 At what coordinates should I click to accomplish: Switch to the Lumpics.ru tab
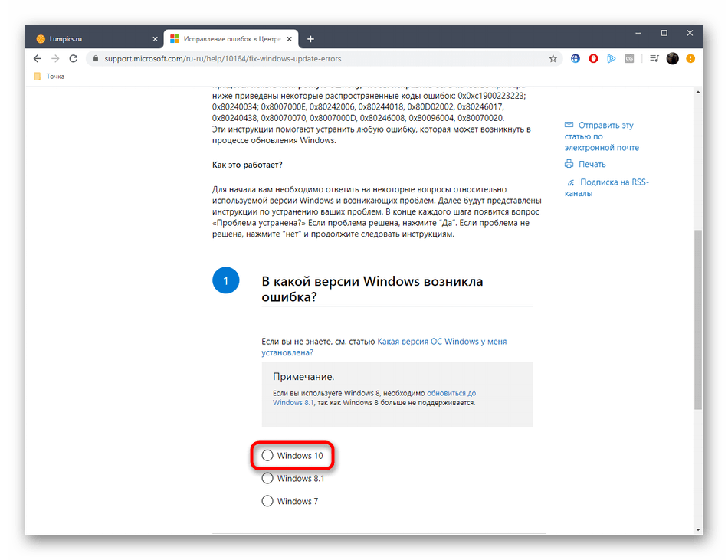point(97,39)
